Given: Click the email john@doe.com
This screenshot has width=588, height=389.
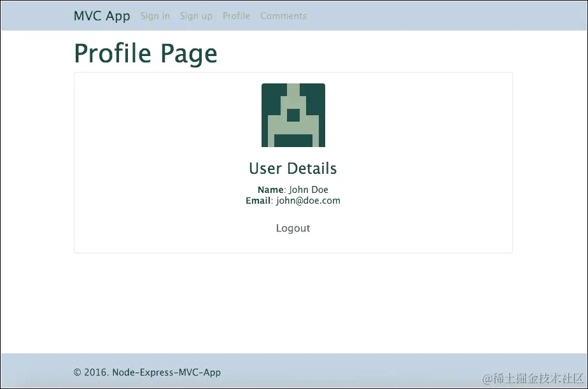Looking at the screenshot, I should coord(308,201).
